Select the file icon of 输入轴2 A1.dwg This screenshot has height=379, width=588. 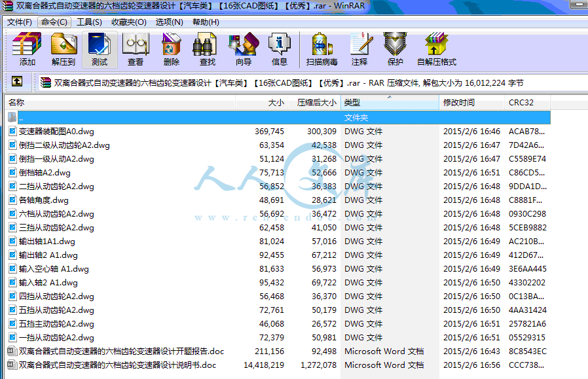pos(12,282)
